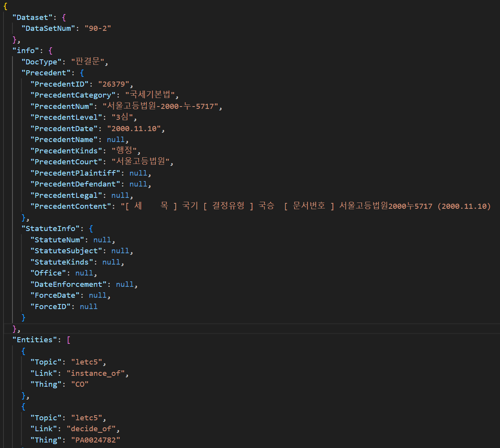
Task: Select the "PrecedentName" key
Action: (x=64, y=140)
